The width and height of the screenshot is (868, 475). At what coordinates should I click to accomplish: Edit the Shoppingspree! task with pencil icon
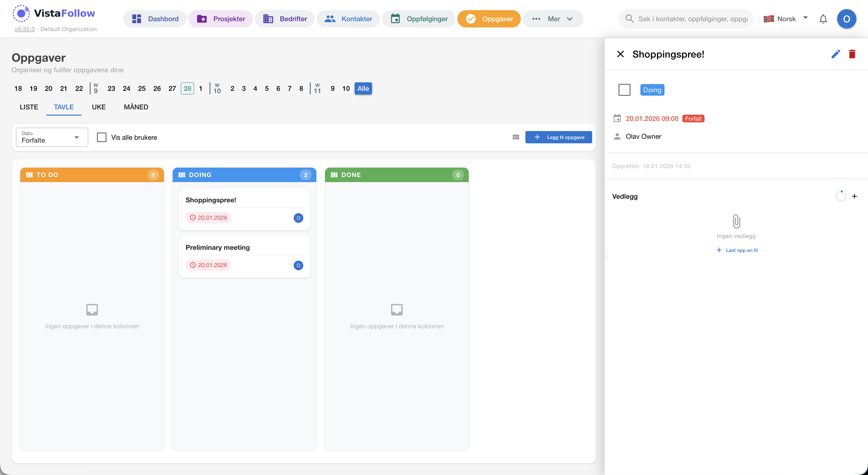(836, 54)
